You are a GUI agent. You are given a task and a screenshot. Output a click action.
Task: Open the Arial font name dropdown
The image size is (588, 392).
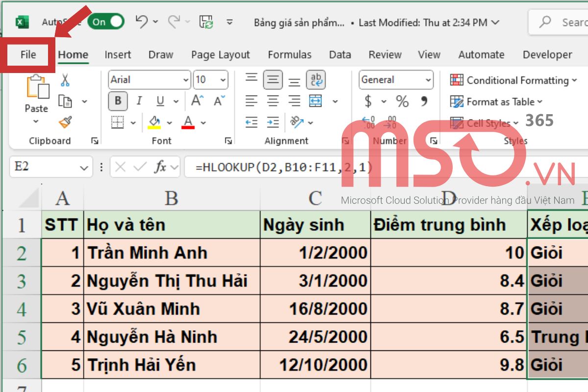click(x=186, y=80)
